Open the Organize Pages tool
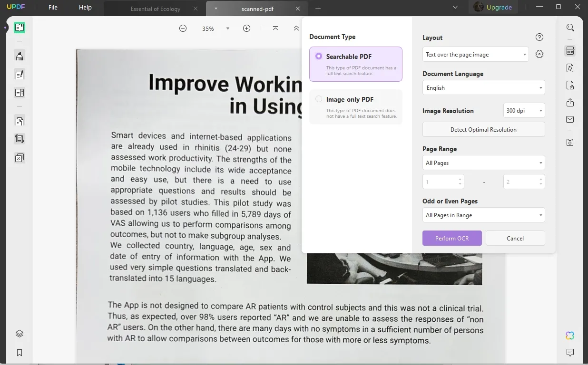588x365 pixels. [x=20, y=121]
